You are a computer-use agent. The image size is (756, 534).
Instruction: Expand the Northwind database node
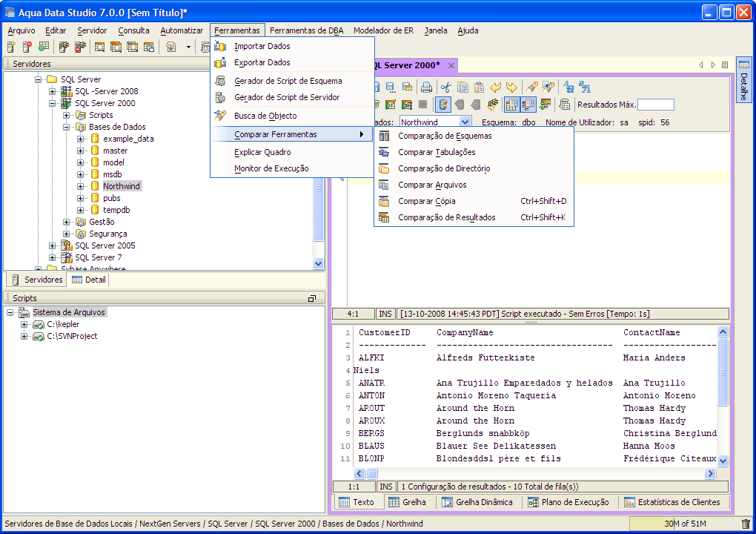click(x=81, y=186)
